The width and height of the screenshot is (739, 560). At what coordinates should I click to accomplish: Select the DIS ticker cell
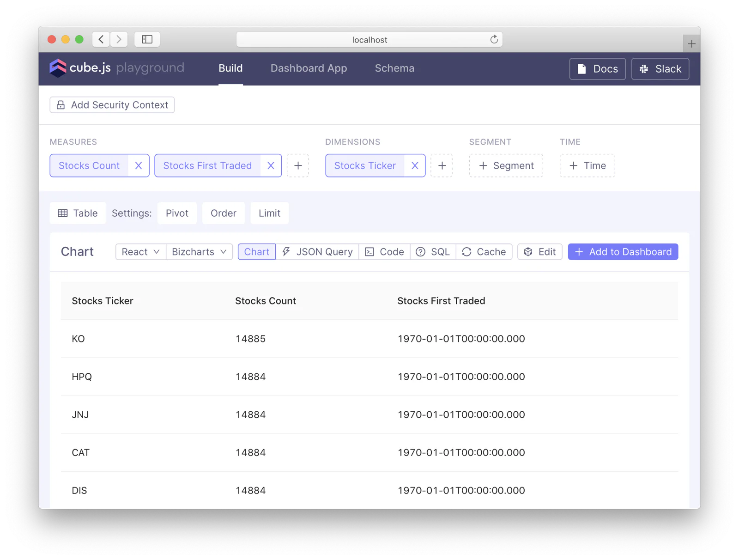click(79, 490)
